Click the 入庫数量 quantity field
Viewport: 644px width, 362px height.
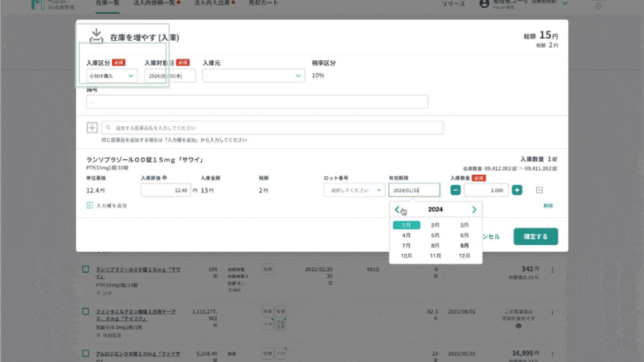pos(486,190)
